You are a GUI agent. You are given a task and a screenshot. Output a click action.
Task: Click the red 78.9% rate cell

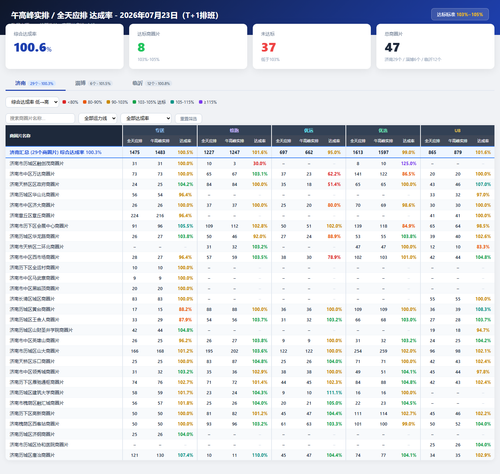334,257
